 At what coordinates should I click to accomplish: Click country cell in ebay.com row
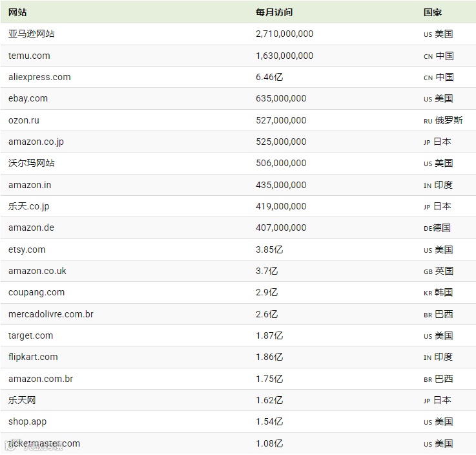point(439,98)
